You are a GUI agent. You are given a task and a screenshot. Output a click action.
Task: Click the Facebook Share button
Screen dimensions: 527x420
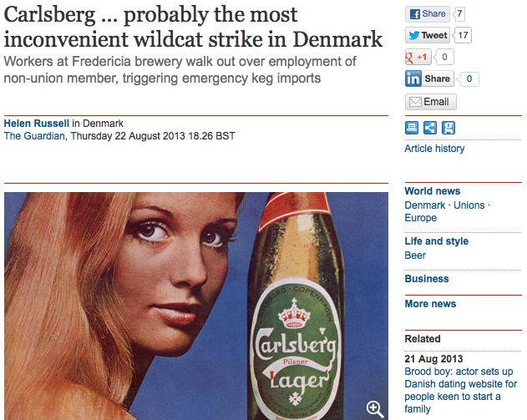[x=427, y=14]
